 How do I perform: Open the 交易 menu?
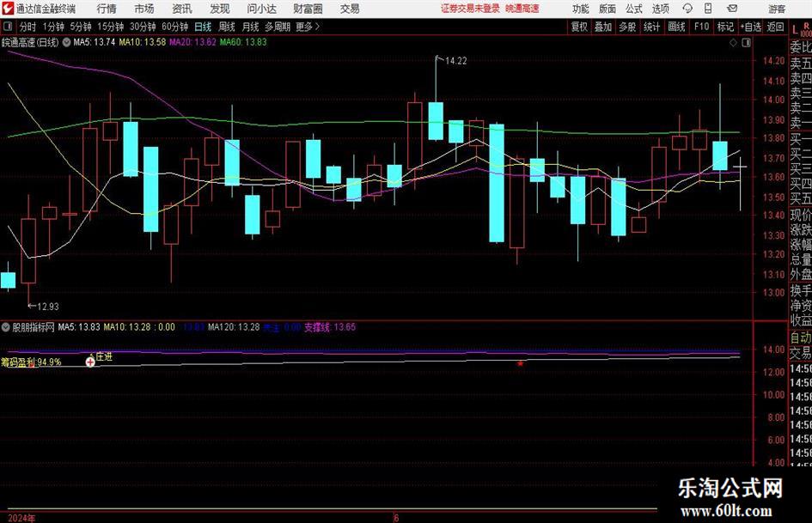(x=350, y=9)
